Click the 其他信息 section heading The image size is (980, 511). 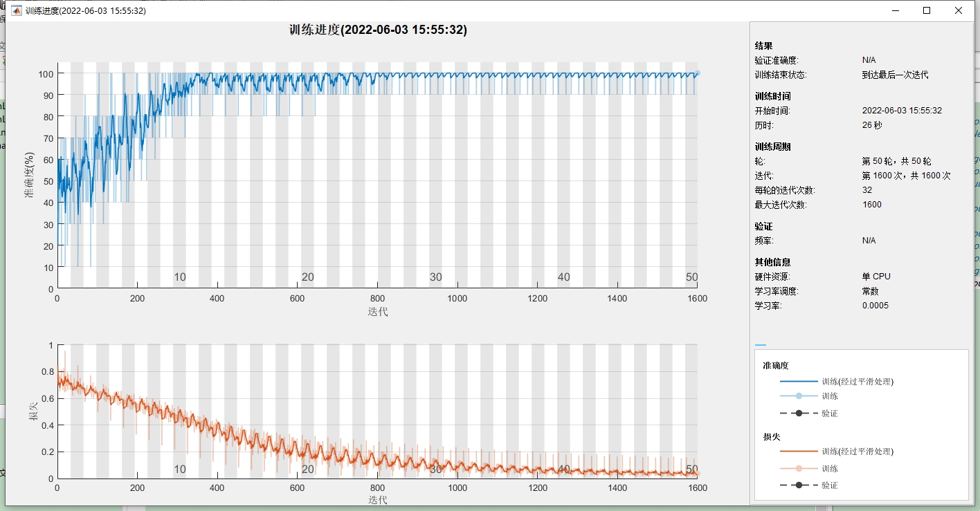pos(772,262)
